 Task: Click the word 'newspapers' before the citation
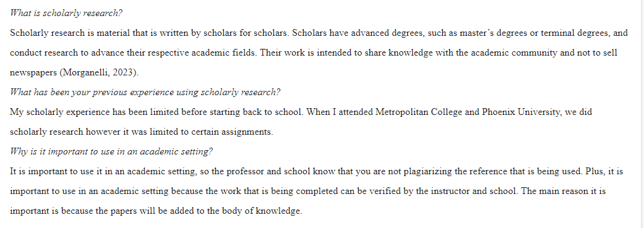pos(33,72)
